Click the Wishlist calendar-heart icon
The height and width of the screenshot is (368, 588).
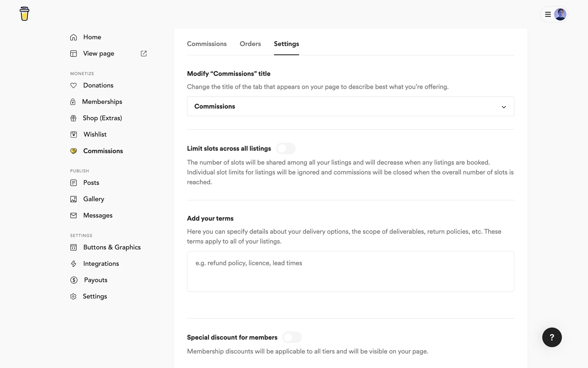73,135
